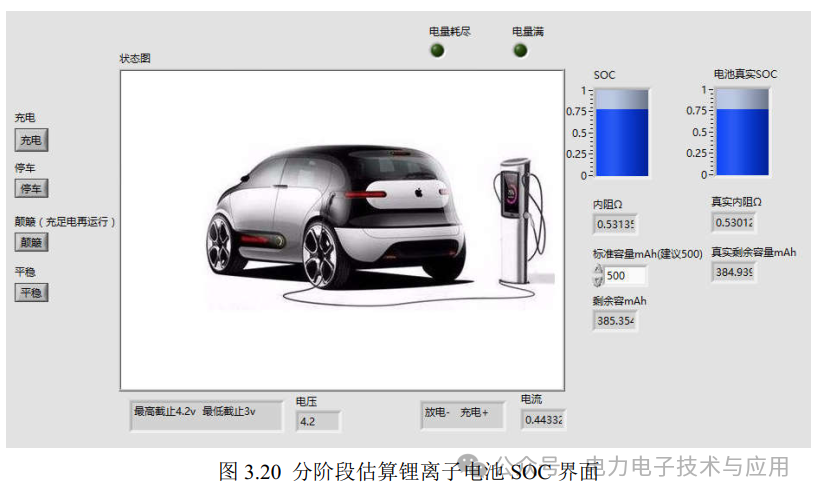The width and height of the screenshot is (816, 499).
Task: Click the 内阻Ω value field
Action: pyautogui.click(x=615, y=224)
